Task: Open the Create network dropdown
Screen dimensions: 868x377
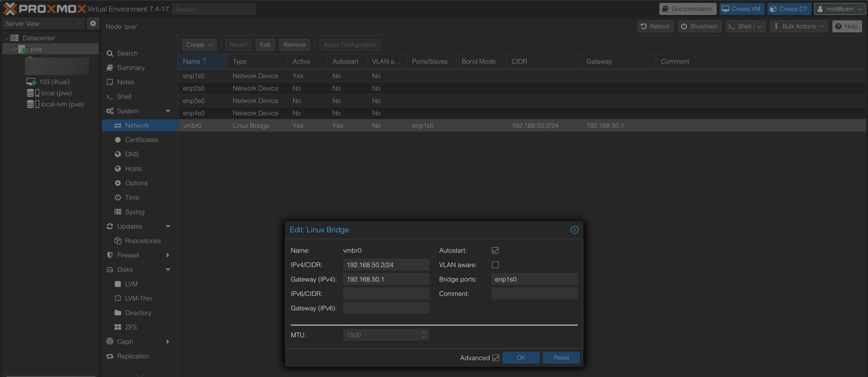Action: (199, 45)
